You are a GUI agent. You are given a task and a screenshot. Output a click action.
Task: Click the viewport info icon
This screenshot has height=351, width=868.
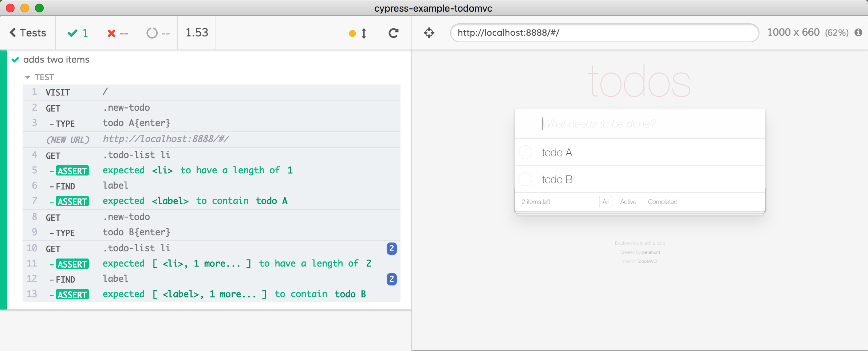[858, 32]
